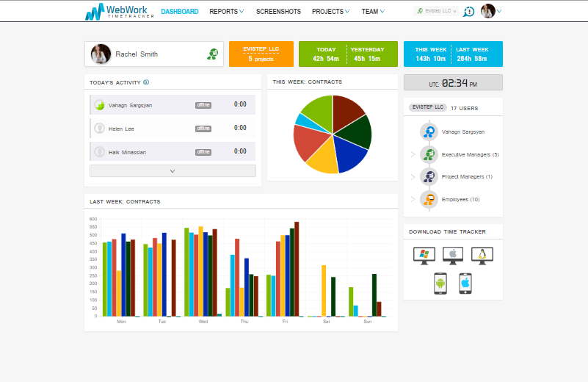The image size is (588, 382).
Task: Click the Project Managers group icon
Action: [x=429, y=176]
